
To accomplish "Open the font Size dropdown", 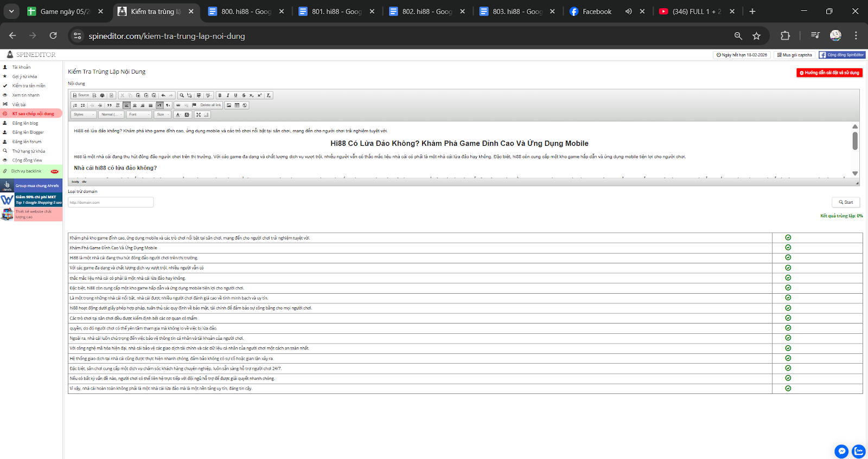I will click(162, 114).
